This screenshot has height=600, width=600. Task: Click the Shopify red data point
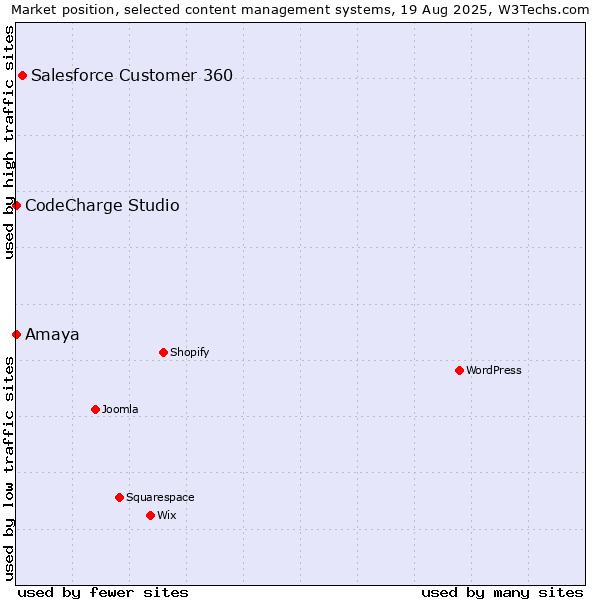(x=163, y=353)
